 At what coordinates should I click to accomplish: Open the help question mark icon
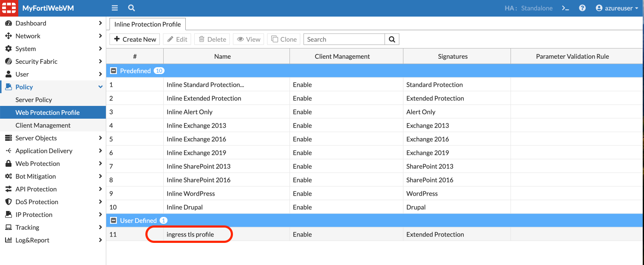(582, 8)
